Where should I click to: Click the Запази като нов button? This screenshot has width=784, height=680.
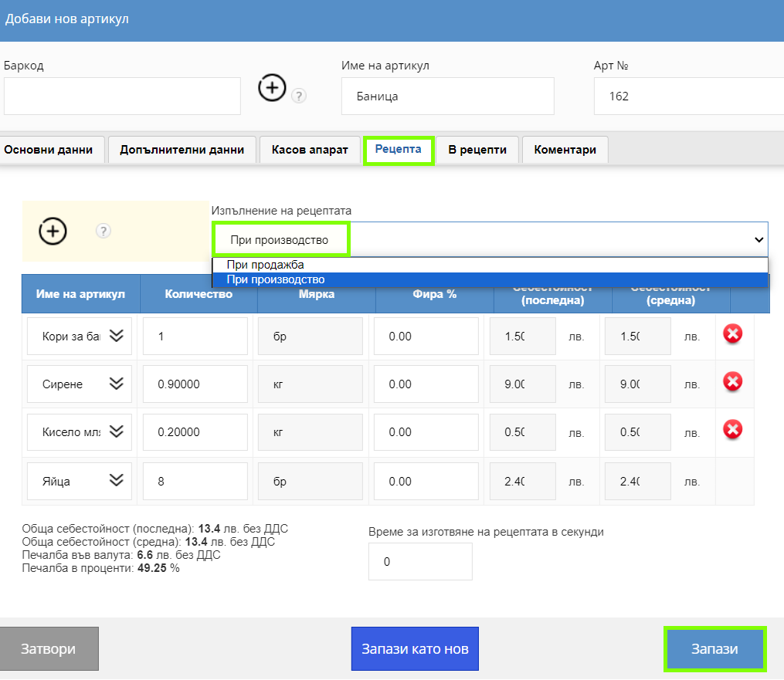point(415,648)
